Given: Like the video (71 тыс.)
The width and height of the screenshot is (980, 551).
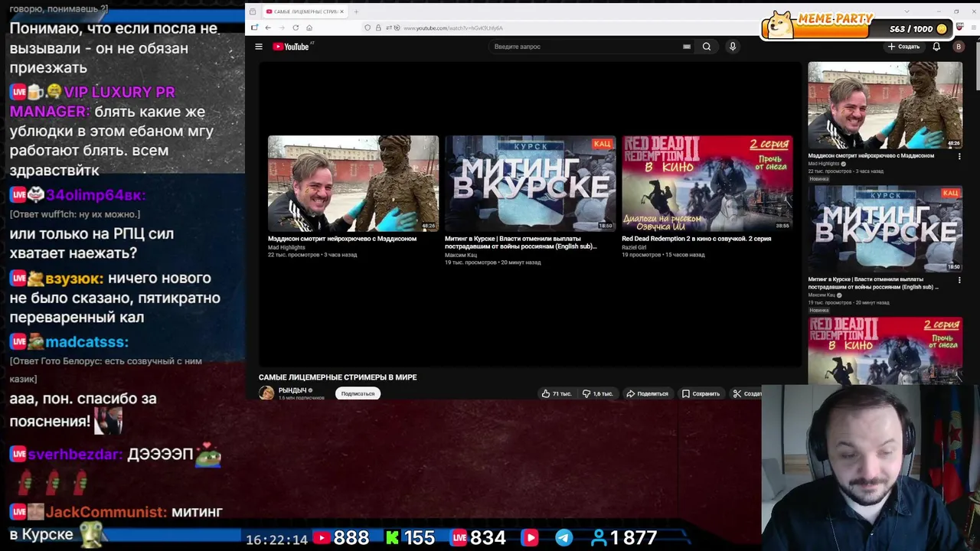Looking at the screenshot, I should 557,393.
